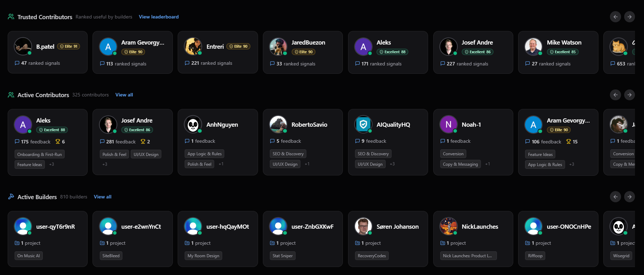The width and height of the screenshot is (644, 275).
Task: Click AIQualityHQ's shield avatar
Action: point(363,124)
